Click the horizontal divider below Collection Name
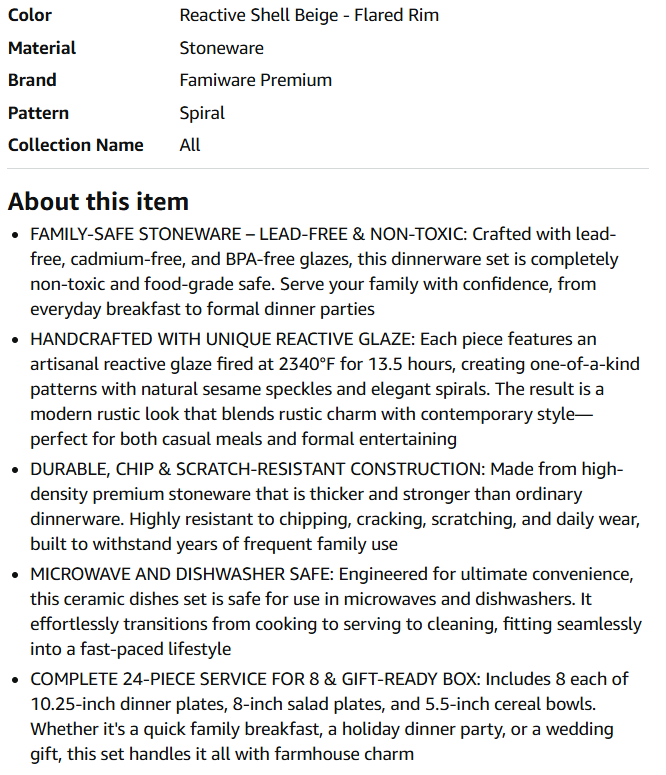 coord(328,169)
